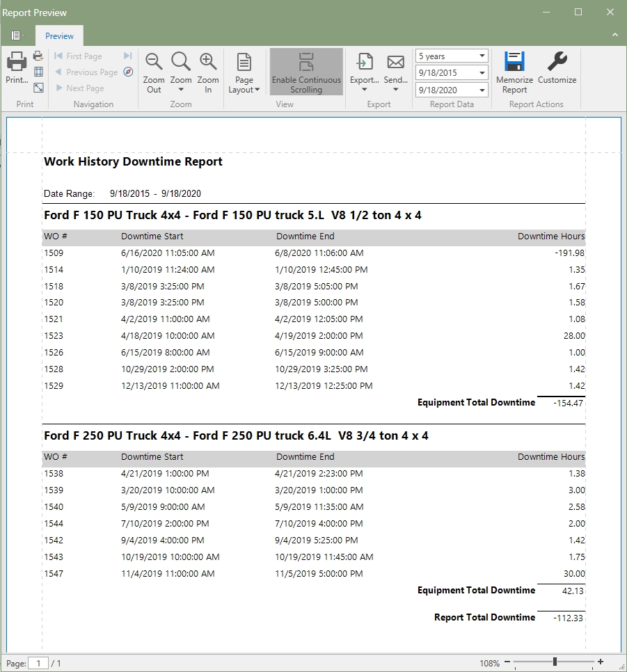Go to the First Page
The image size is (627, 672).
coord(78,56)
